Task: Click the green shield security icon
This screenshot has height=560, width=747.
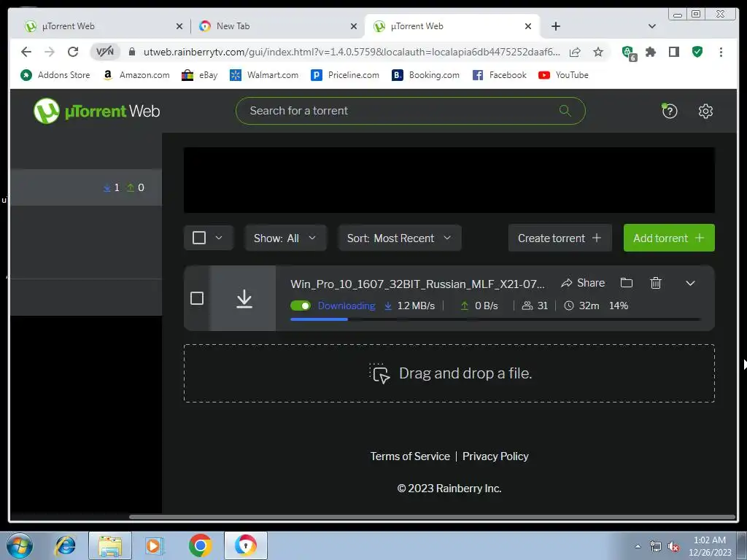Action: [697, 52]
